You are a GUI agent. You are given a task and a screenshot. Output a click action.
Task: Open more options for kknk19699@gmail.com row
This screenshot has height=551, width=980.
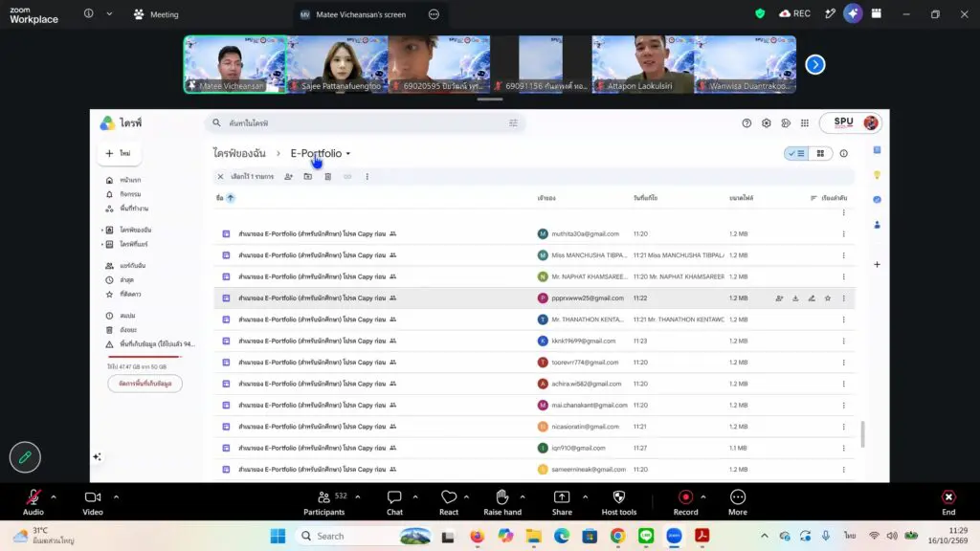(844, 342)
